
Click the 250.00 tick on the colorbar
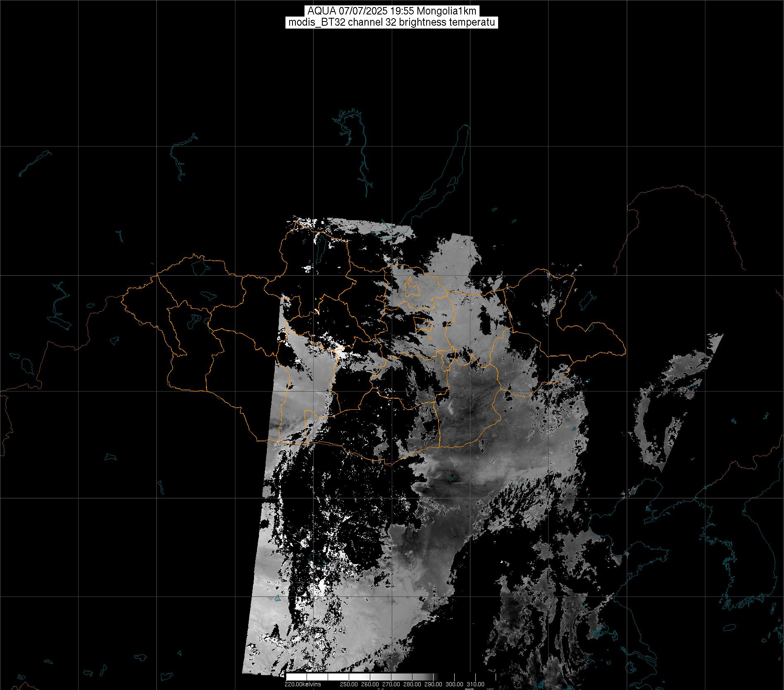pyautogui.click(x=350, y=684)
